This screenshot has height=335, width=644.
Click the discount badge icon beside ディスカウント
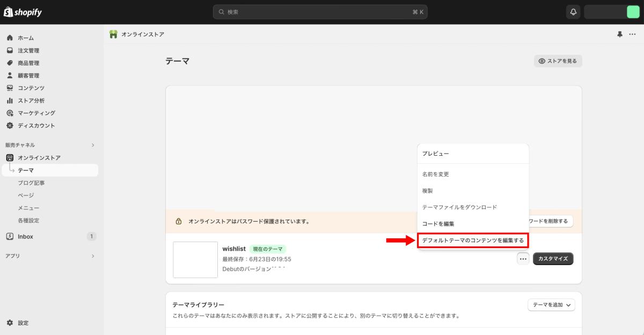pyautogui.click(x=10, y=126)
